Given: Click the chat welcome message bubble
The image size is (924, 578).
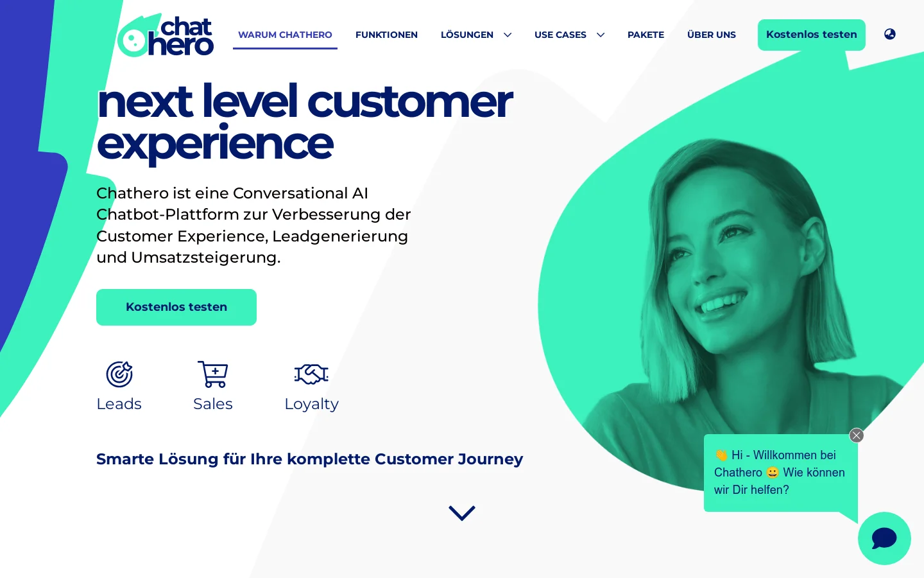Looking at the screenshot, I should [781, 473].
